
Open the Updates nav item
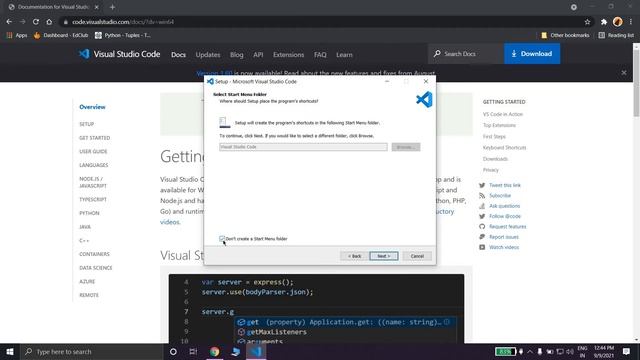pyautogui.click(x=208, y=55)
